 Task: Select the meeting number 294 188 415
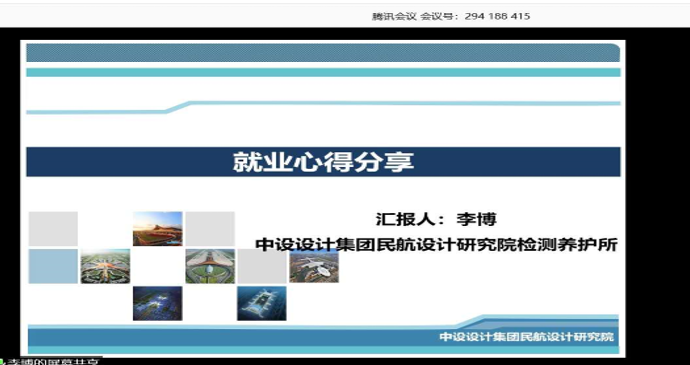pyautogui.click(x=497, y=16)
